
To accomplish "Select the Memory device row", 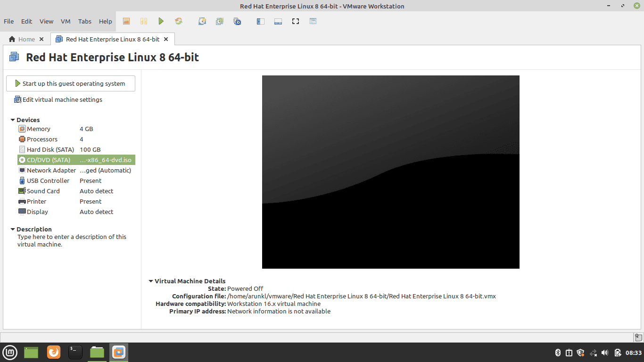I will pos(76,129).
